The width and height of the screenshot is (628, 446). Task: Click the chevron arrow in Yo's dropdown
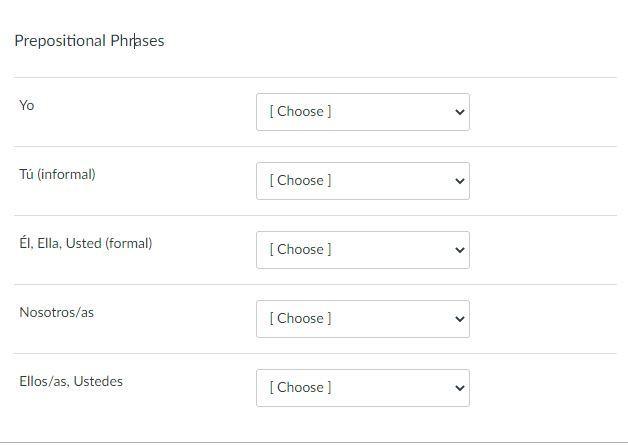tap(459, 112)
